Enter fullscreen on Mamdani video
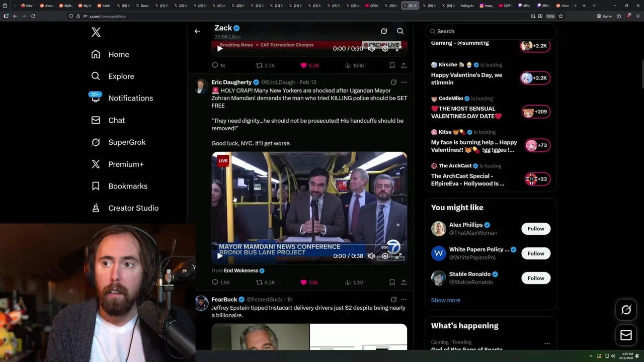 398,256
